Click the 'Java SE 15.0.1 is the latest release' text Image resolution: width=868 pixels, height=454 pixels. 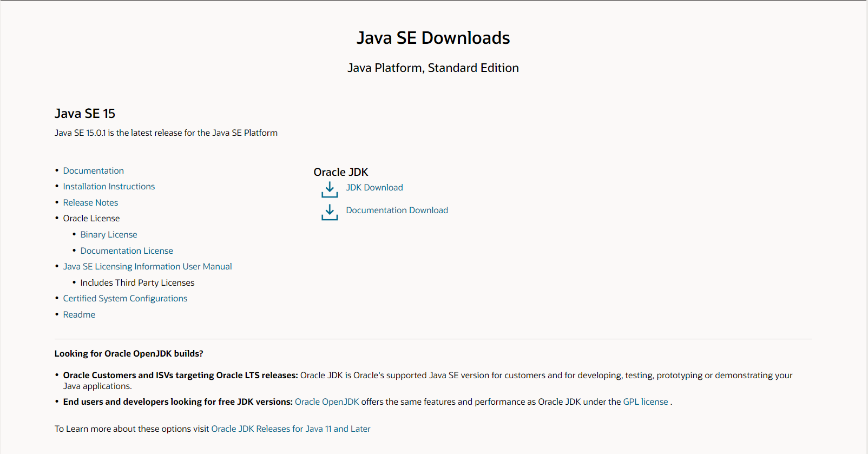166,133
